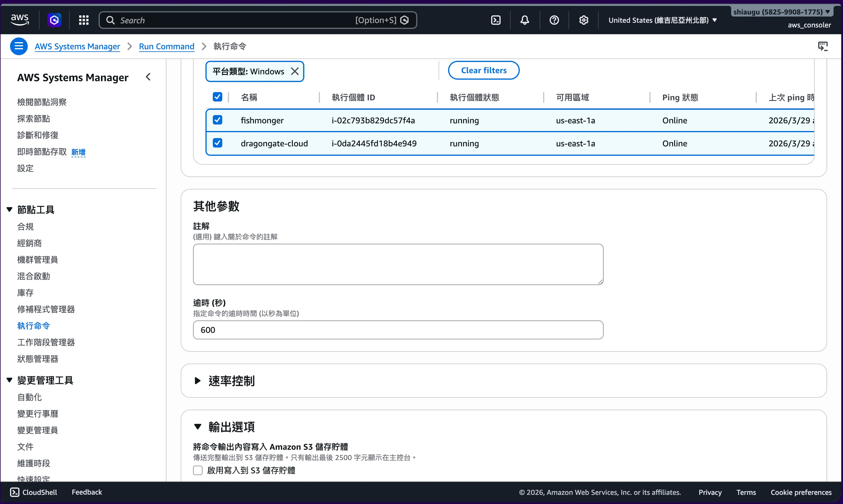Screen dimensions: 843x504
Task: Sort by 執行個體狀態 column header
Action: click(475, 97)
